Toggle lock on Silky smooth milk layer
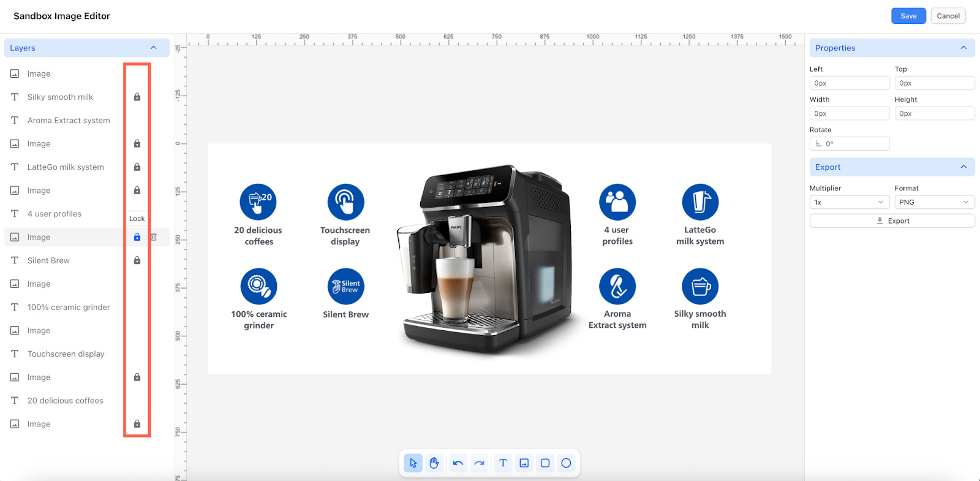980x481 pixels. tap(137, 97)
